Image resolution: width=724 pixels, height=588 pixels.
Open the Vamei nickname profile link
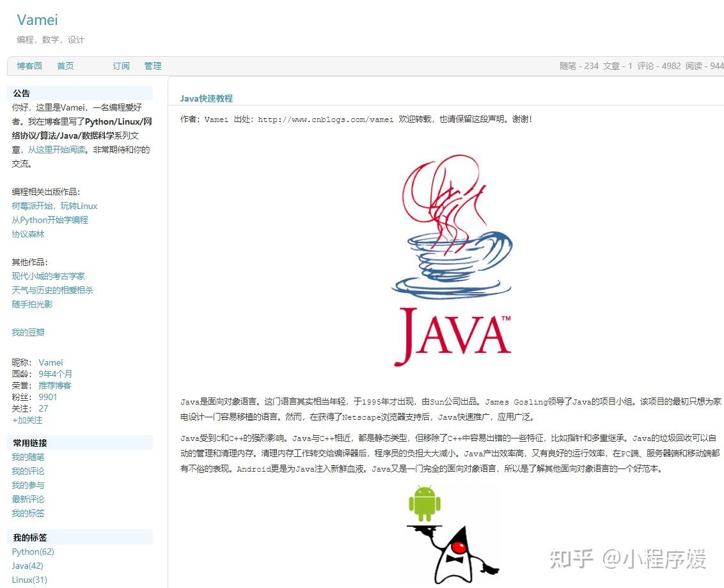tap(51, 362)
